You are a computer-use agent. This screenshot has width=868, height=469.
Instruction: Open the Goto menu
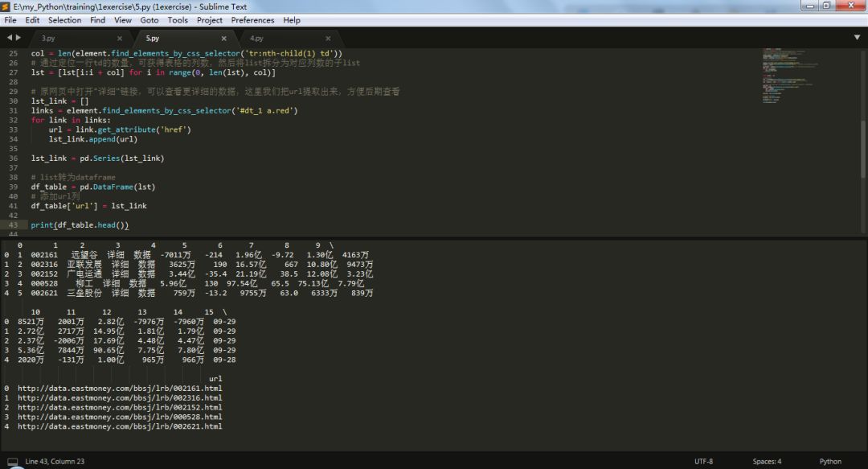tap(149, 20)
